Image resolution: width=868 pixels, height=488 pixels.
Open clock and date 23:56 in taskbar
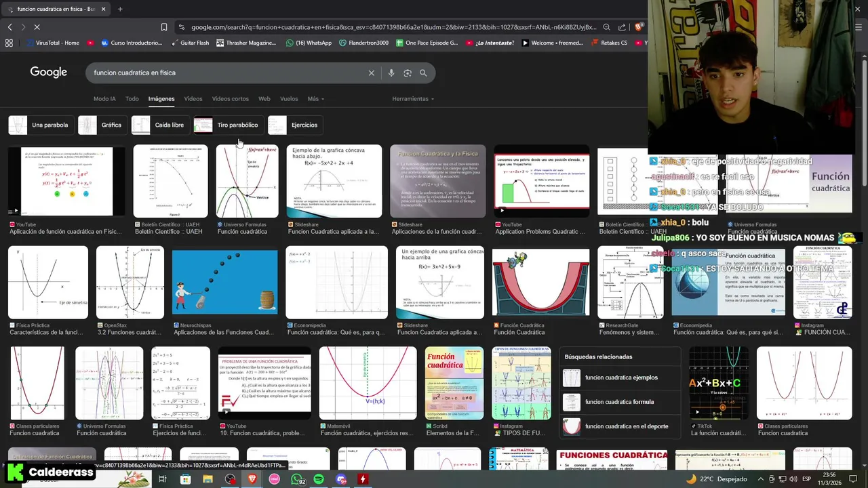click(830, 479)
